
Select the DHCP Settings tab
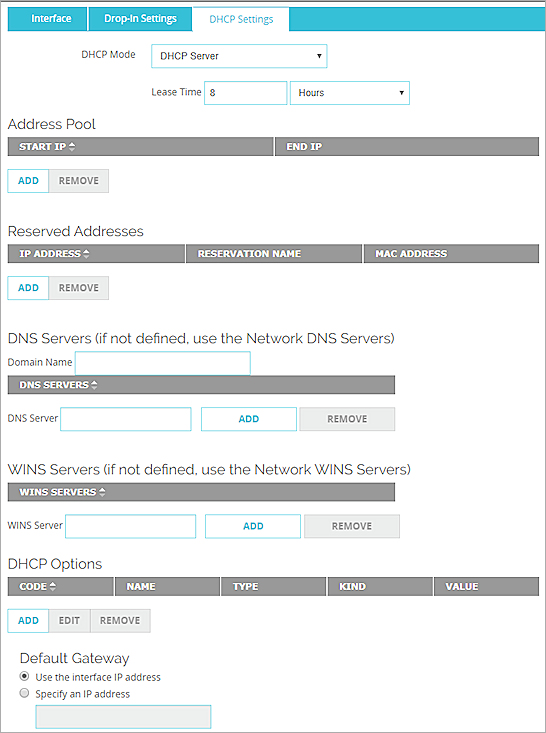tap(241, 19)
